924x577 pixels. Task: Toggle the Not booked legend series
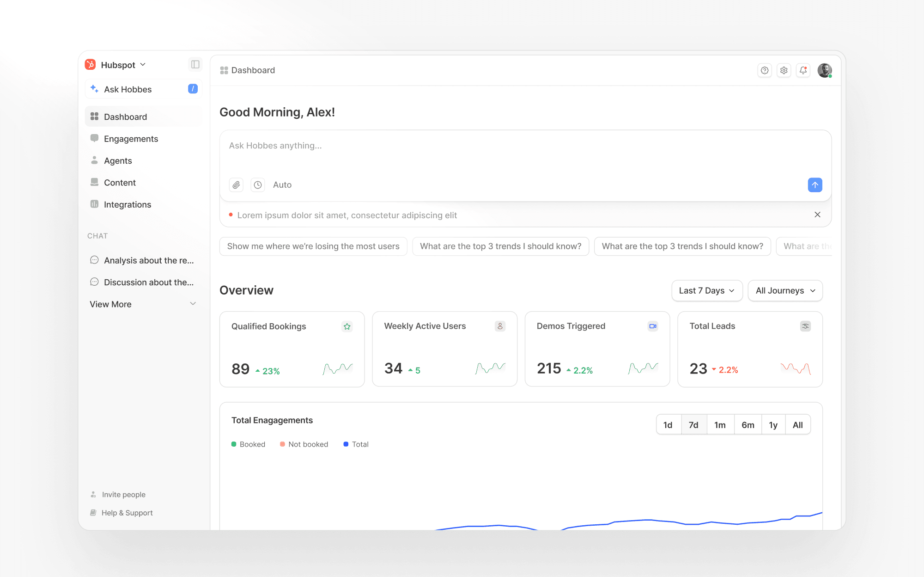(x=304, y=444)
